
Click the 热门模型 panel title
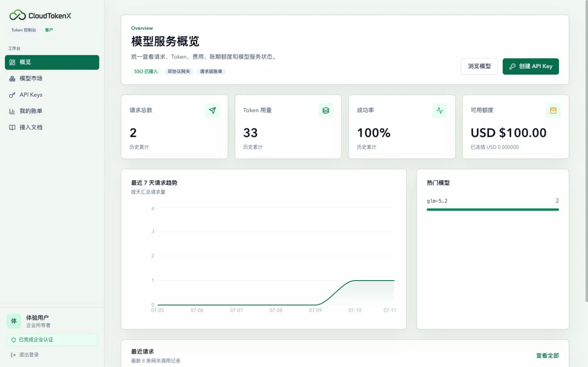(438, 183)
